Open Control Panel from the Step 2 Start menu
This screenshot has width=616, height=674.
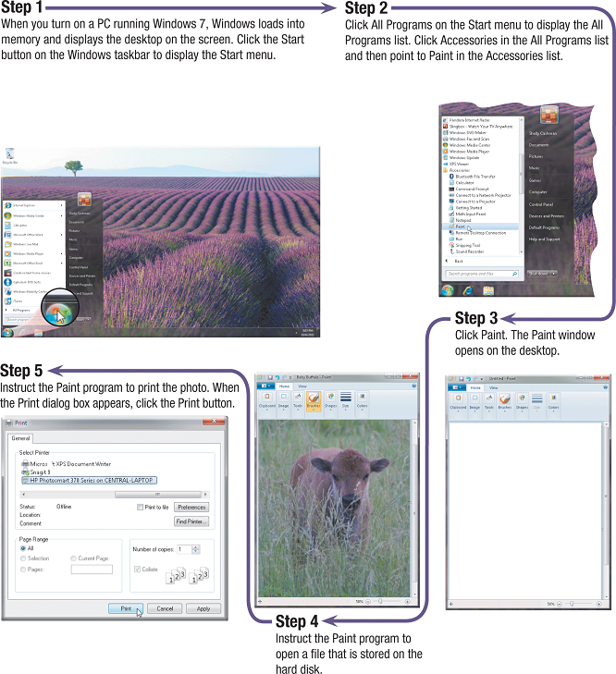[541, 204]
